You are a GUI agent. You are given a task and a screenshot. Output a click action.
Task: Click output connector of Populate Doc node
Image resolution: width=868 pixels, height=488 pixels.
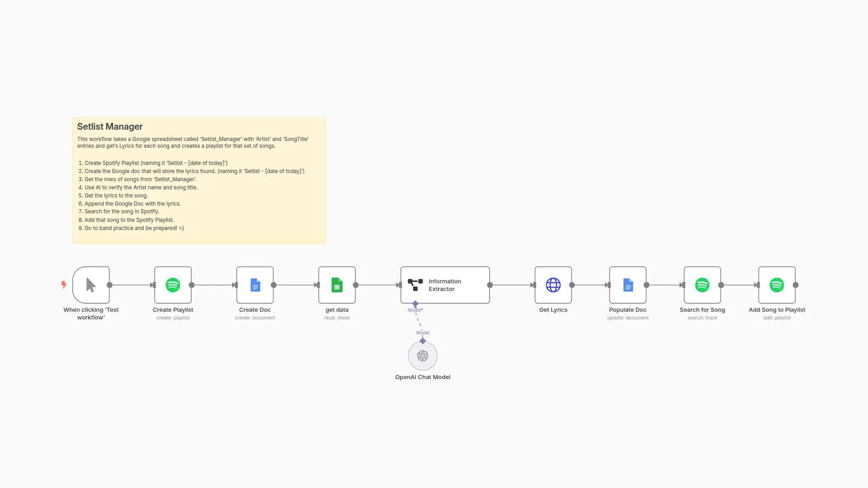646,285
